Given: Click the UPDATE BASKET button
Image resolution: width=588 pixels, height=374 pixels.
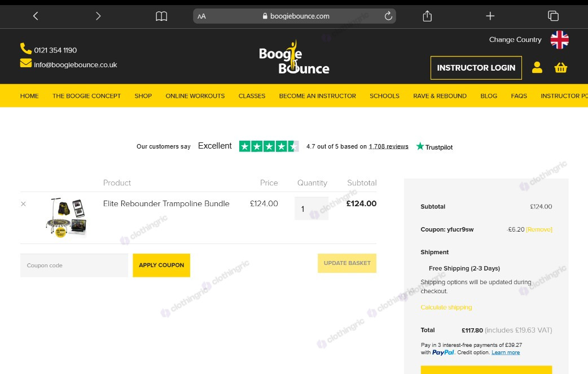Looking at the screenshot, I should click(x=347, y=263).
